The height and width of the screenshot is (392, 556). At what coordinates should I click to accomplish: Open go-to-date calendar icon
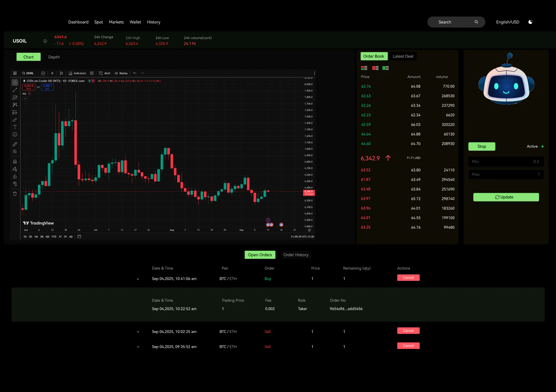(x=79, y=237)
